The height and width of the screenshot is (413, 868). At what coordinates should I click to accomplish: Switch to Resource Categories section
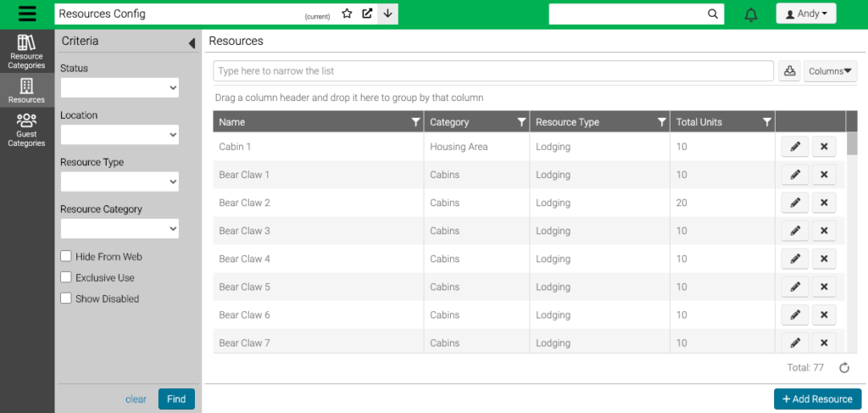[26, 52]
